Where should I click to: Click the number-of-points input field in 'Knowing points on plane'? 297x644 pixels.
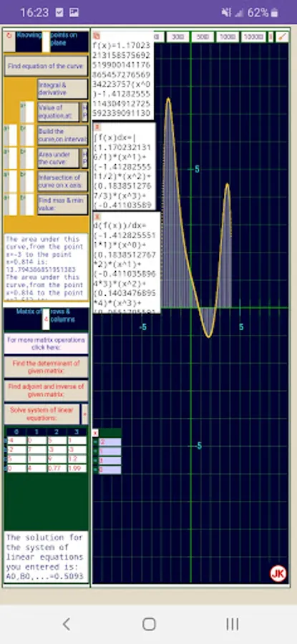click(46, 42)
